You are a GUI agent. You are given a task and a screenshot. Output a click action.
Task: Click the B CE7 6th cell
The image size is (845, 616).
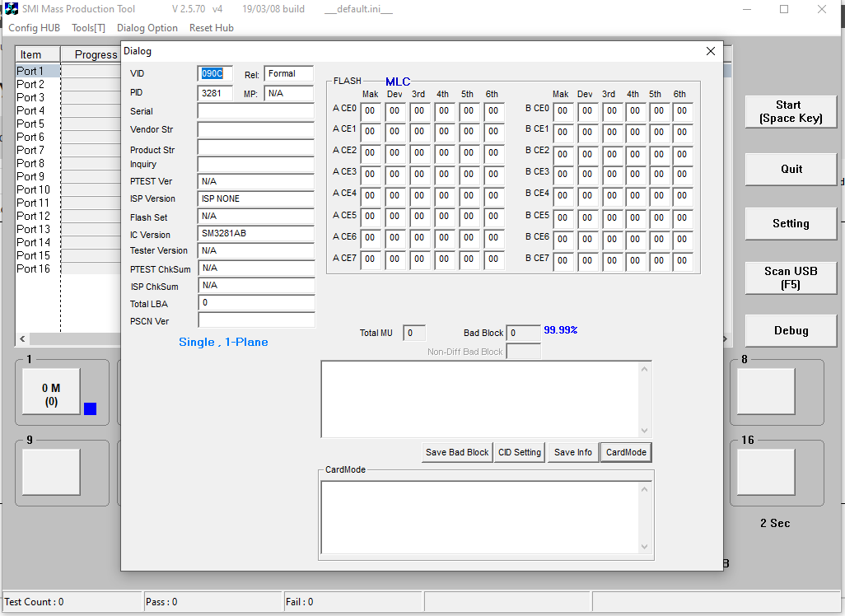tap(682, 261)
